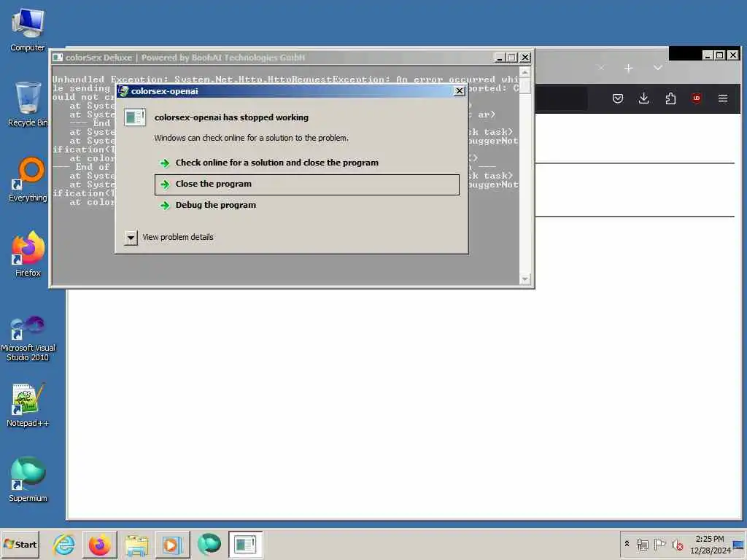This screenshot has width=747, height=560.
Task: Select the Recycle Bin desktop icon
Action: 28,104
